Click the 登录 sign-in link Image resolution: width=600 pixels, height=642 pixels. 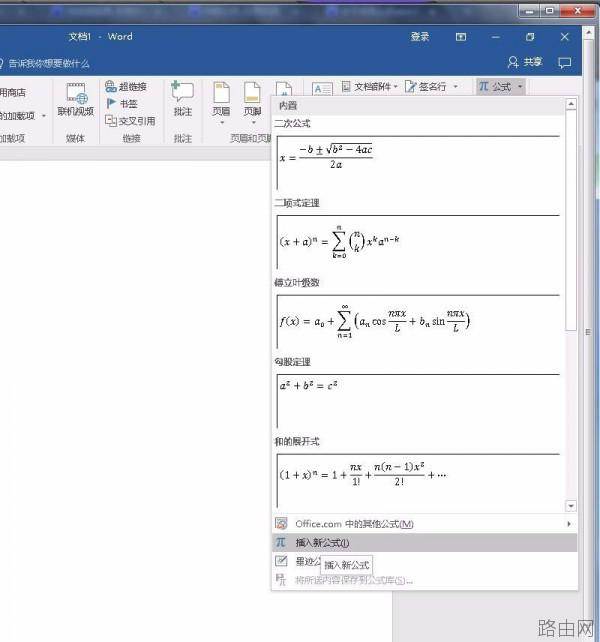coord(420,37)
